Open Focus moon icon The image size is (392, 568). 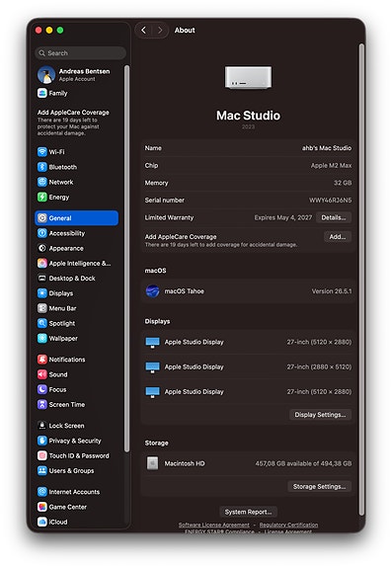tap(42, 389)
